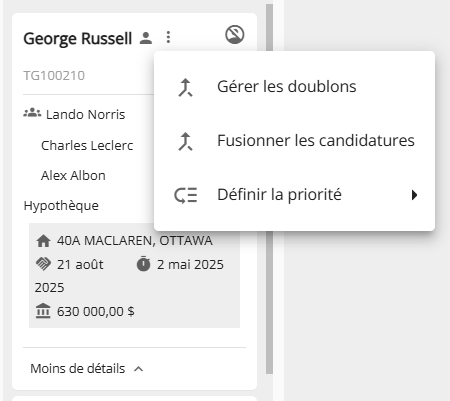Click the priority list icon beside Définir la priorité
Image resolution: width=450 pixels, height=401 pixels.
(186, 195)
